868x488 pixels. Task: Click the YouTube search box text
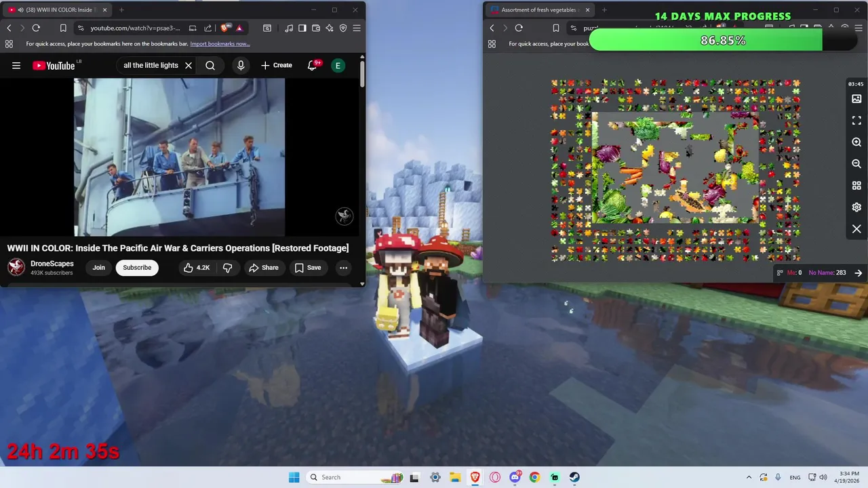pyautogui.click(x=151, y=66)
